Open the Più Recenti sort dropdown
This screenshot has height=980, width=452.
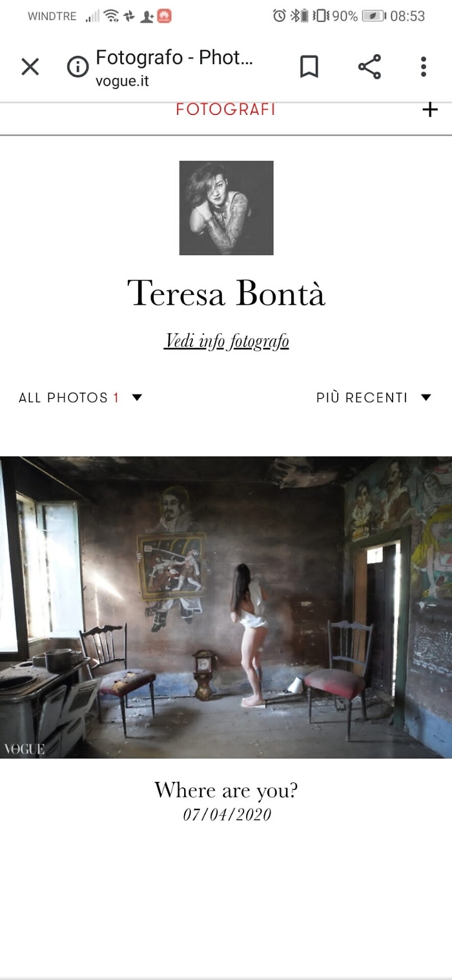pyautogui.click(x=373, y=398)
